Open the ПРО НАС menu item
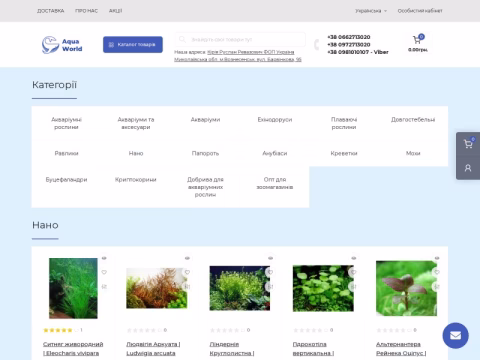 tap(86, 11)
